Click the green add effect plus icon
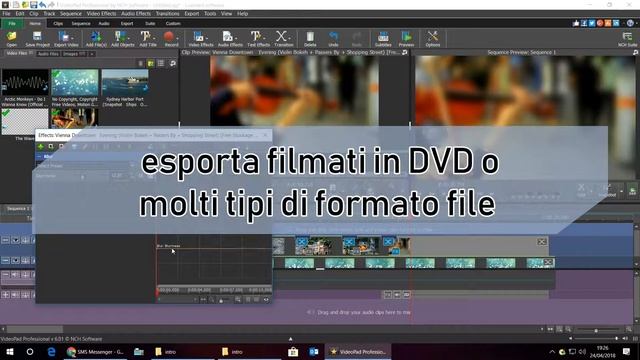 click(x=40, y=147)
